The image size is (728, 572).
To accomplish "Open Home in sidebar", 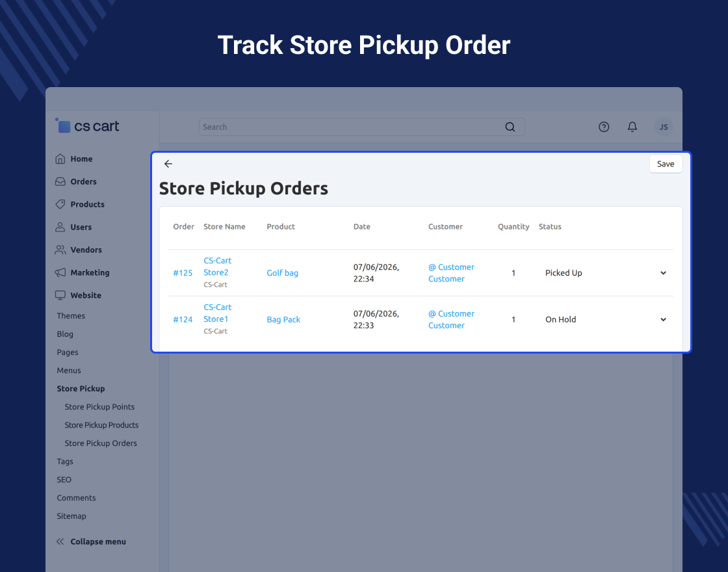I will (x=81, y=159).
